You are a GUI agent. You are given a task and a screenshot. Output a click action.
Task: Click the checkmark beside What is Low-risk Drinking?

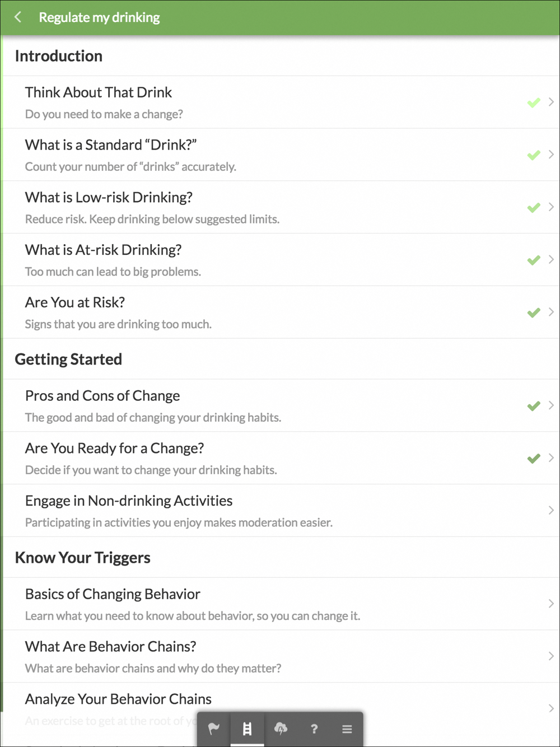pyautogui.click(x=534, y=208)
